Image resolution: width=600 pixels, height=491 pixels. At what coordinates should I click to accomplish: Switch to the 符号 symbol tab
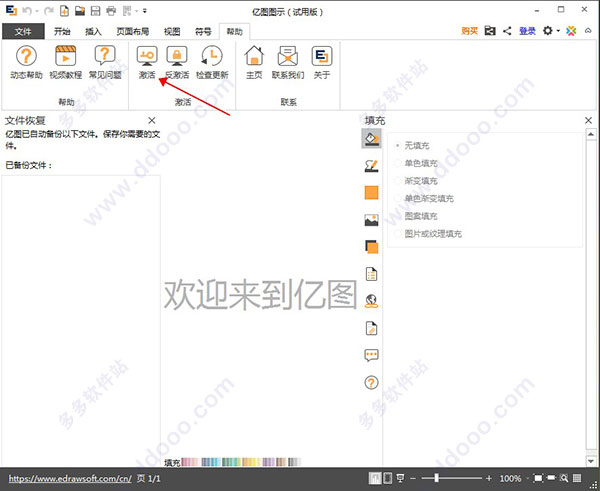pos(203,31)
